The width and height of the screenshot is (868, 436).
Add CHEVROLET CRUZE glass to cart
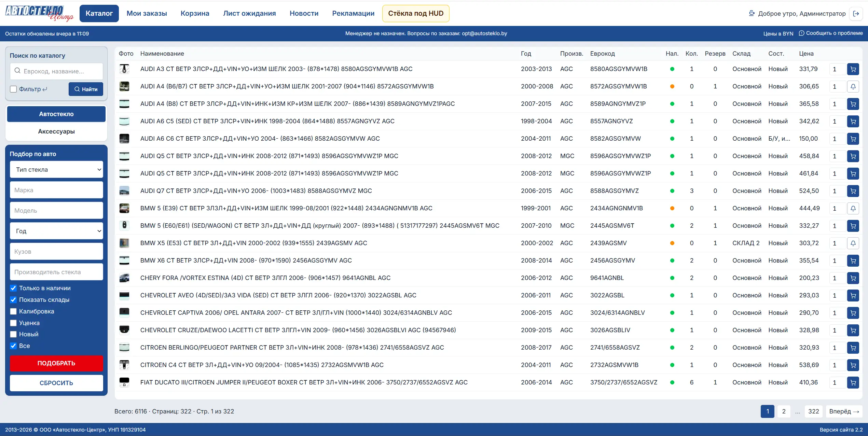[853, 330]
